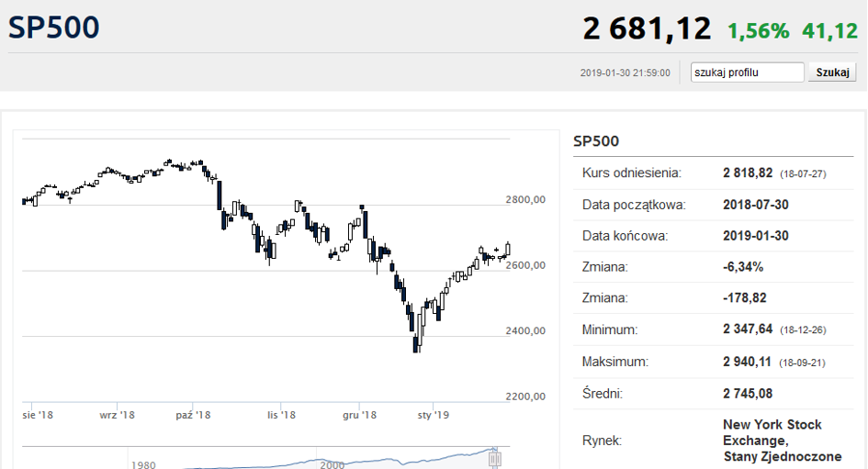
Task: Select the 2000 label in the navigator chart
Action: [333, 464]
